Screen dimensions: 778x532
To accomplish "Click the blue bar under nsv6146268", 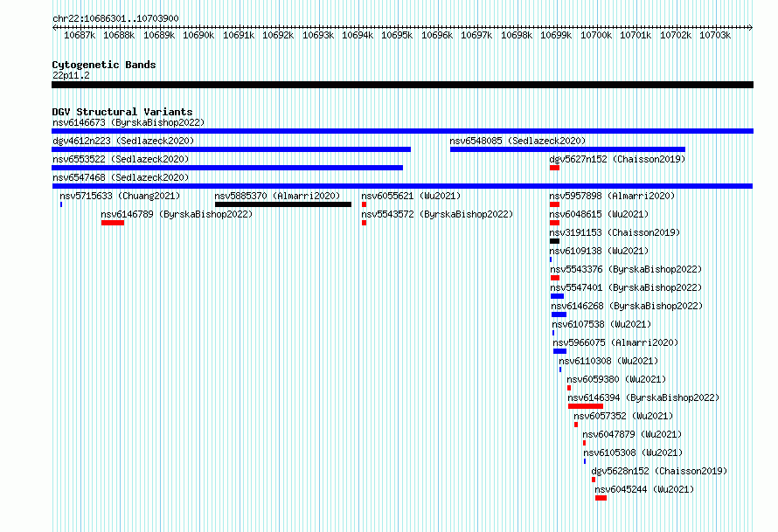I will click(x=559, y=314).
